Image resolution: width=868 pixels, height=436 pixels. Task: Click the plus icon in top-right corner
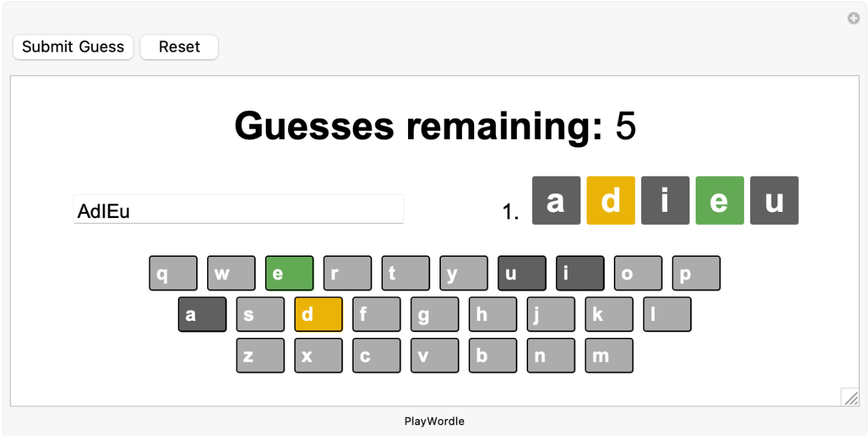(x=853, y=18)
